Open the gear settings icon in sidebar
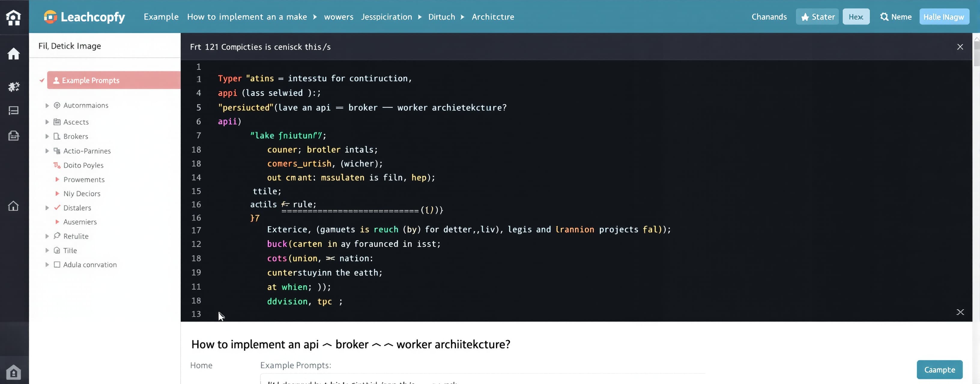The image size is (980, 384). pyautogui.click(x=14, y=87)
